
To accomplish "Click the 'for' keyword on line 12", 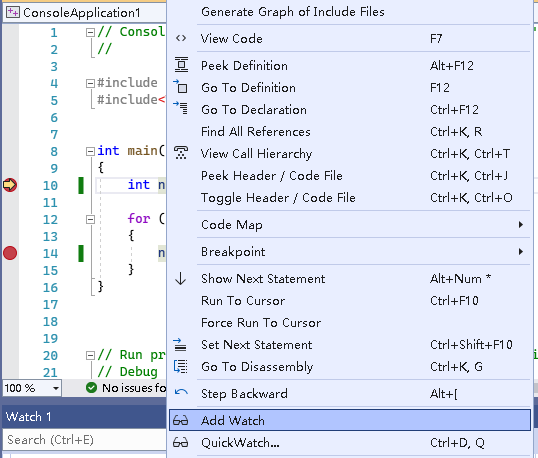I will click(139, 219).
